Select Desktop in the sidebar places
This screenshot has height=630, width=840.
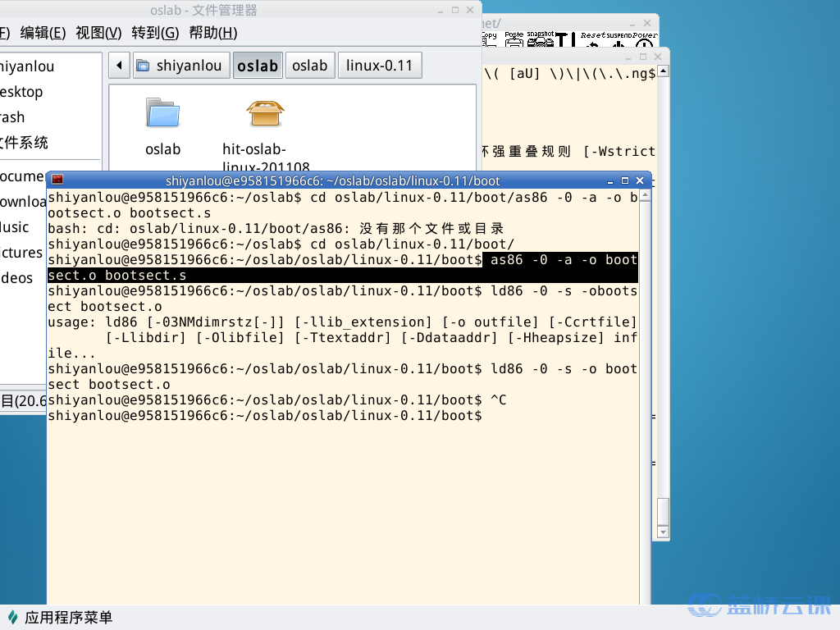click(21, 91)
